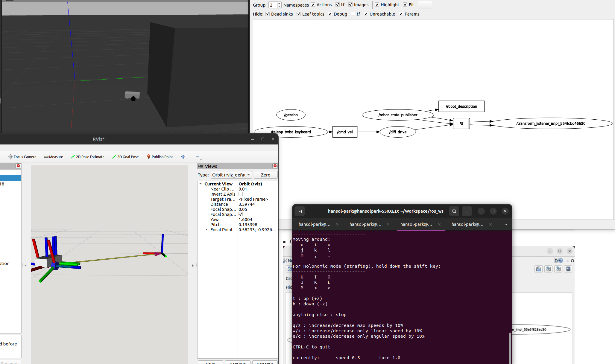Open the terminal hamburger menu

click(467, 211)
